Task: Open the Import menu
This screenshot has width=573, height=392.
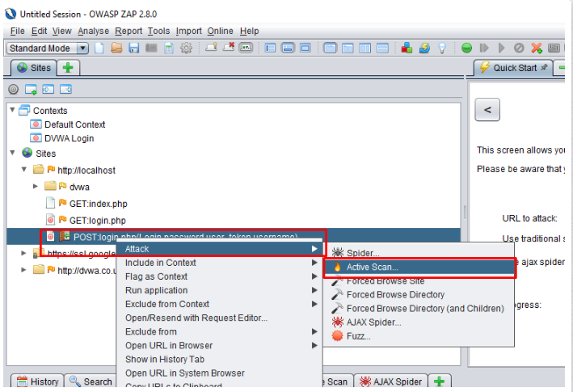Action: pyautogui.click(x=188, y=31)
